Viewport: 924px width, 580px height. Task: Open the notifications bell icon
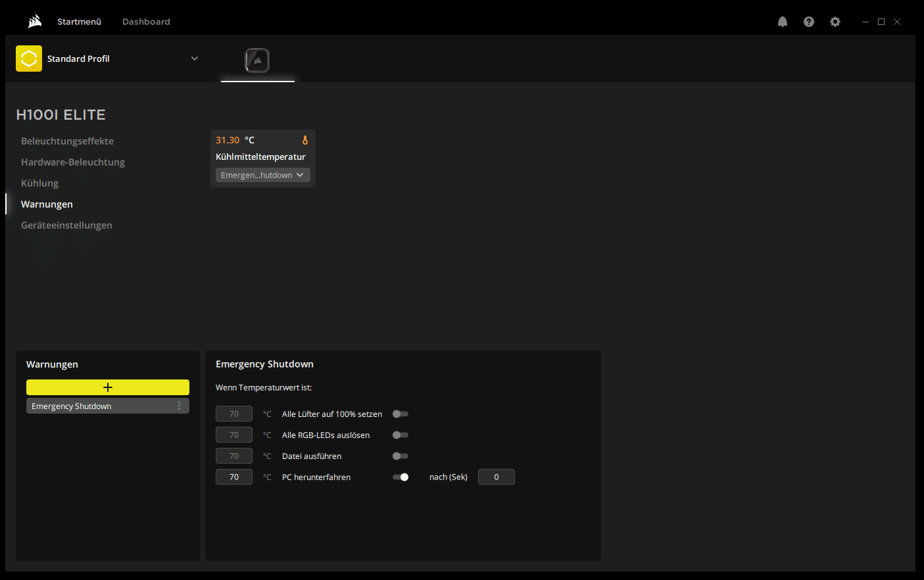click(783, 22)
